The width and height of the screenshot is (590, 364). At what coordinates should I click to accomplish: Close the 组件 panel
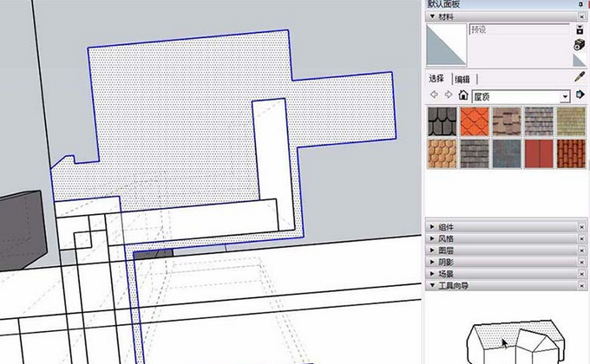coord(581,227)
